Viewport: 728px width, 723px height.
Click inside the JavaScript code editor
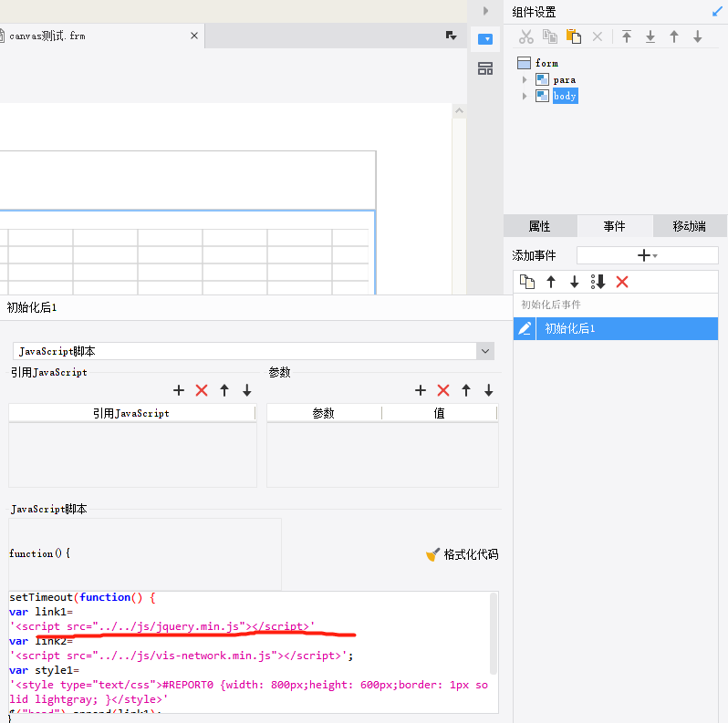click(249, 652)
